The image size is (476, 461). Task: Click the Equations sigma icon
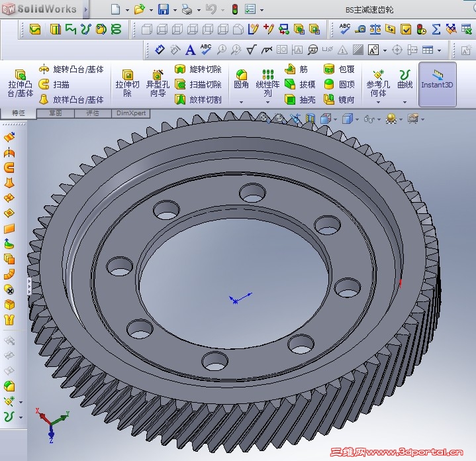[436, 29]
